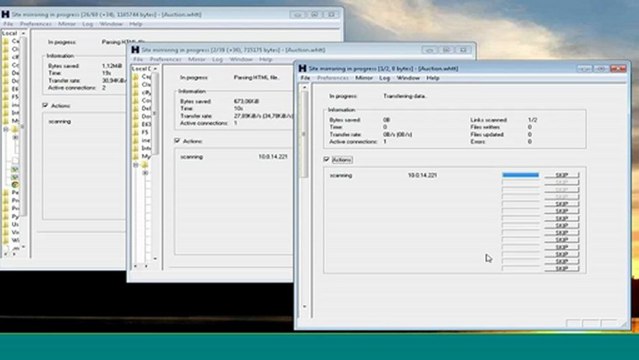
Task: Open the Local drive dropdown in the back-left window
Action: 23,33
